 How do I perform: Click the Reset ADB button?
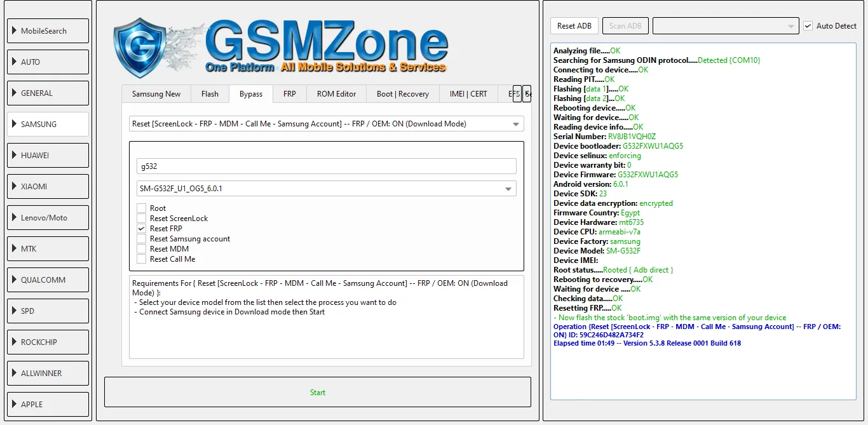(x=574, y=26)
